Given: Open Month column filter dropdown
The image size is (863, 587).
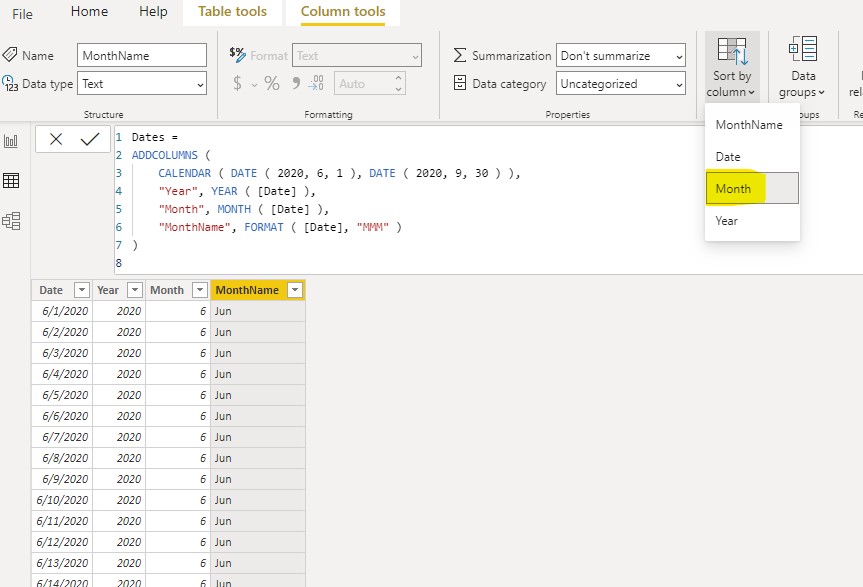Looking at the screenshot, I should pos(200,290).
